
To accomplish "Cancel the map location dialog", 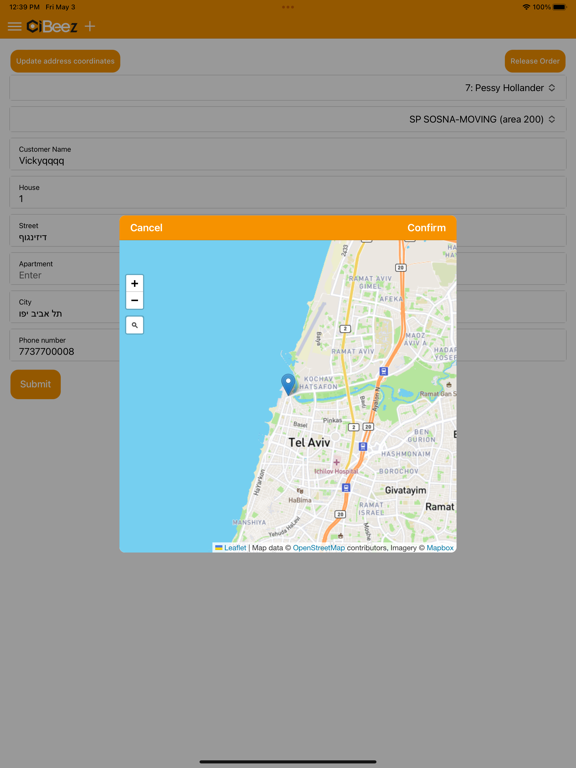I will 146,228.
